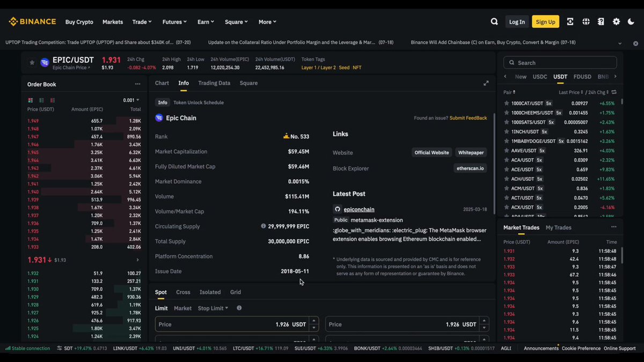Open the language globe icon
The height and width of the screenshot is (362, 644).
coord(586,22)
